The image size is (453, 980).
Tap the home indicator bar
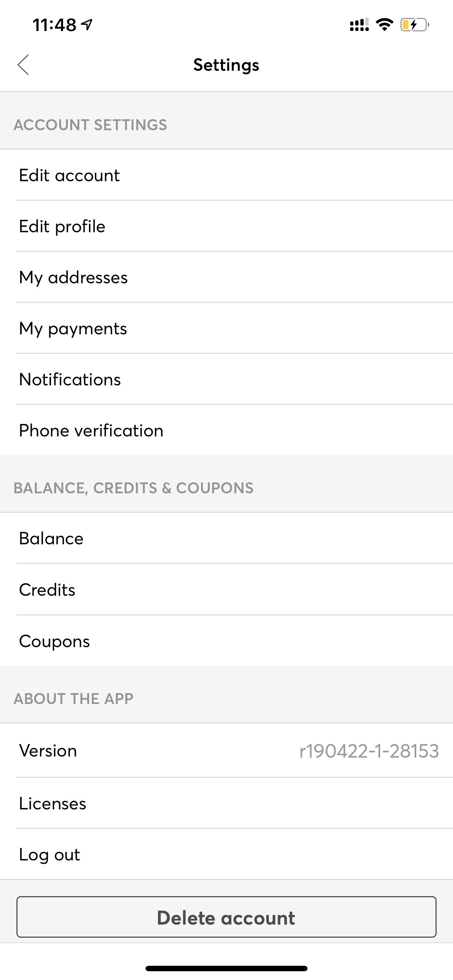tap(226, 968)
